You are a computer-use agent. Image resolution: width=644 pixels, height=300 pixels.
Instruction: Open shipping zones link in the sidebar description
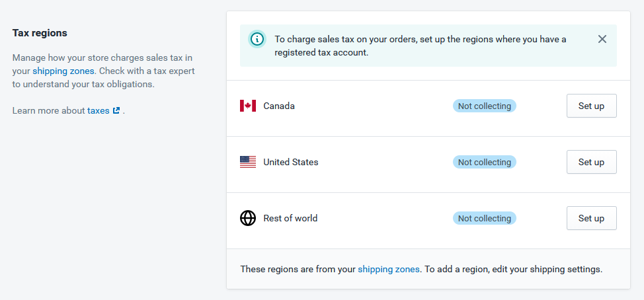[63, 71]
